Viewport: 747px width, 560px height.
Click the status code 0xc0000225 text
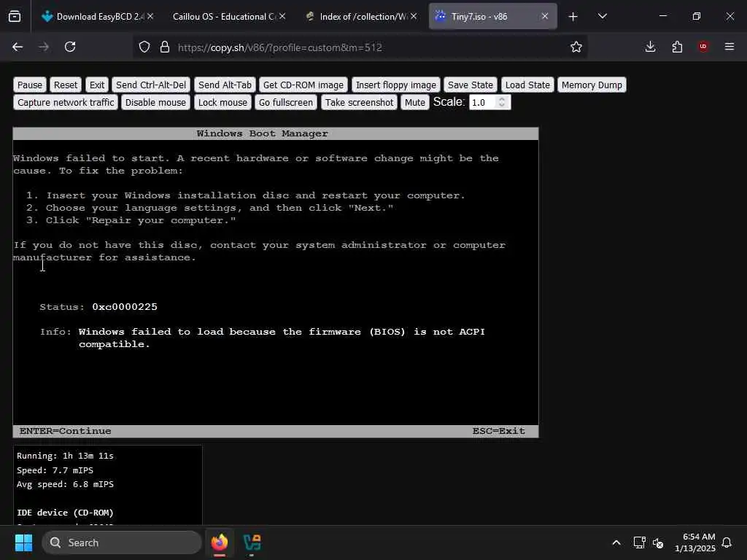124,307
